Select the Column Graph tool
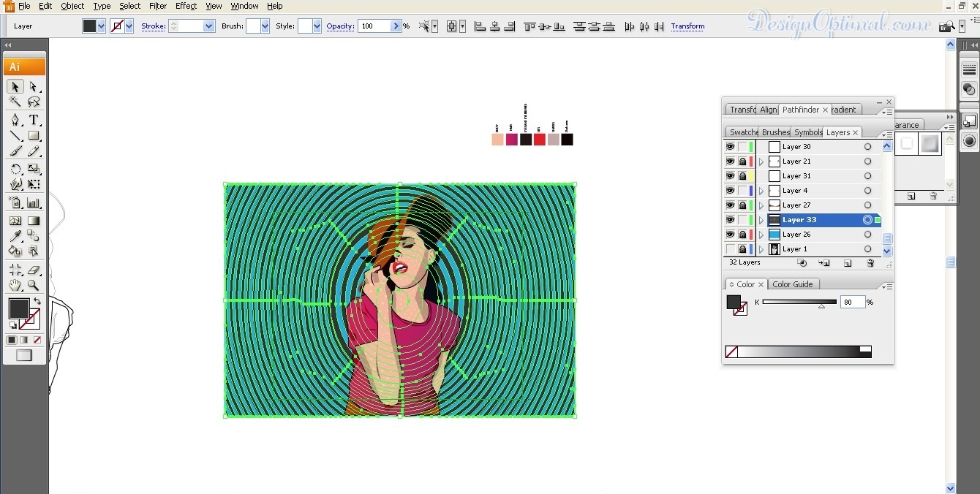 tap(34, 203)
